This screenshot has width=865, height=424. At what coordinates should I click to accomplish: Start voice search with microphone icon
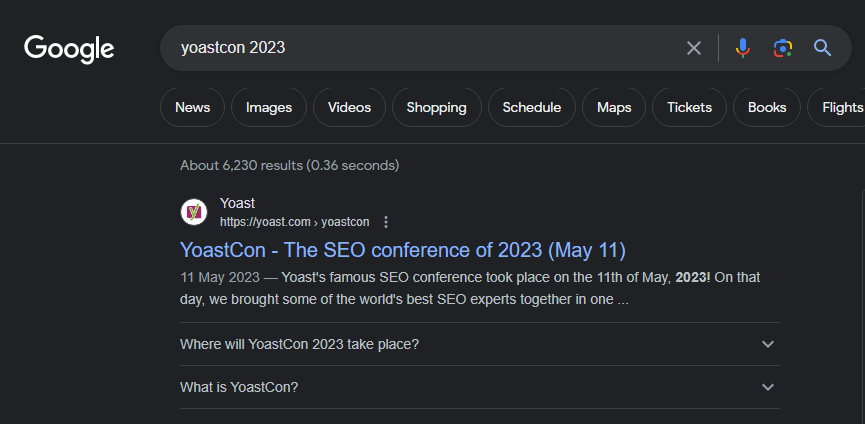(742, 48)
